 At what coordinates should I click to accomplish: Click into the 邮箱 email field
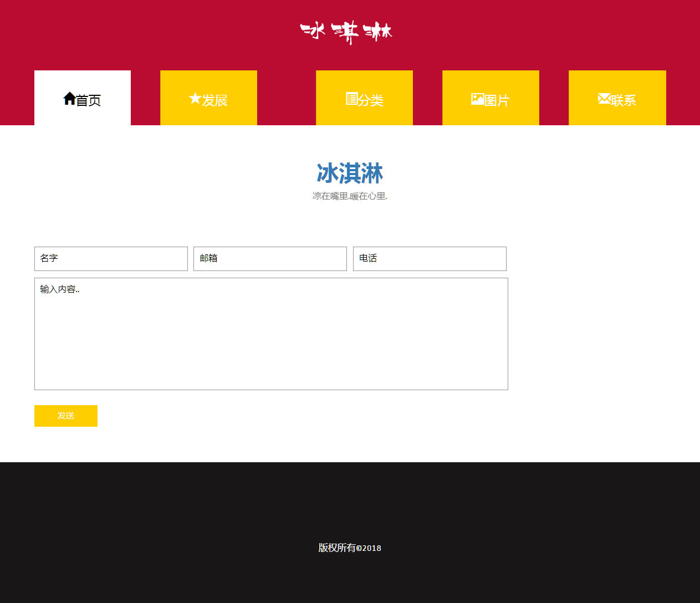tap(270, 259)
